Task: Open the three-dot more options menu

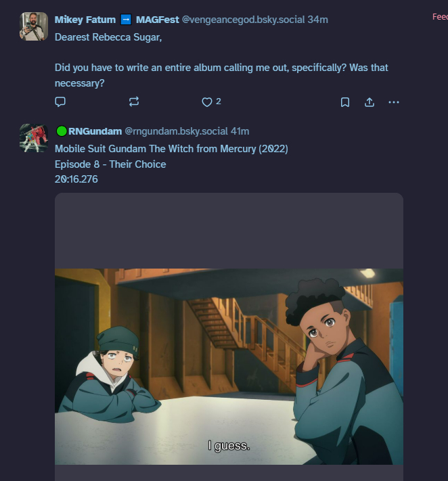Action: (394, 102)
